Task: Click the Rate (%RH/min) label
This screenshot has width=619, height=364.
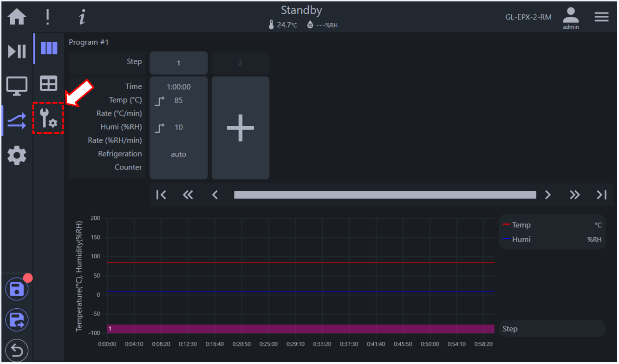Action: 115,140
